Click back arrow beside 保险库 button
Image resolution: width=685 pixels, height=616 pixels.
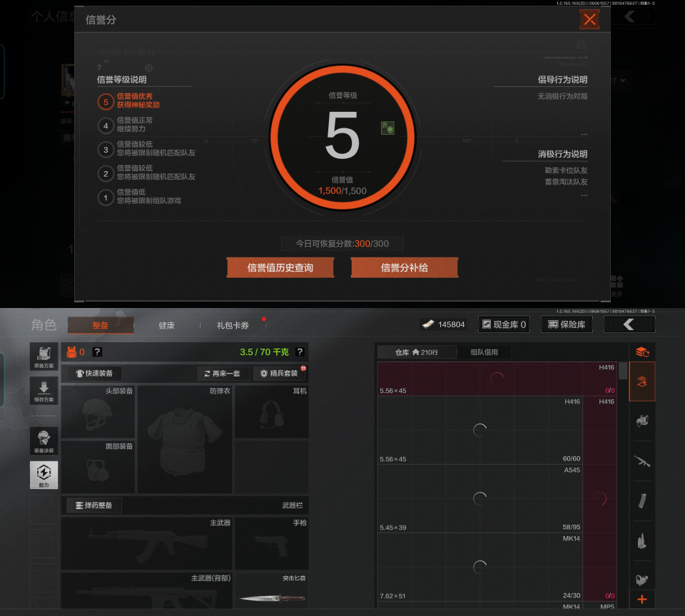tap(629, 324)
